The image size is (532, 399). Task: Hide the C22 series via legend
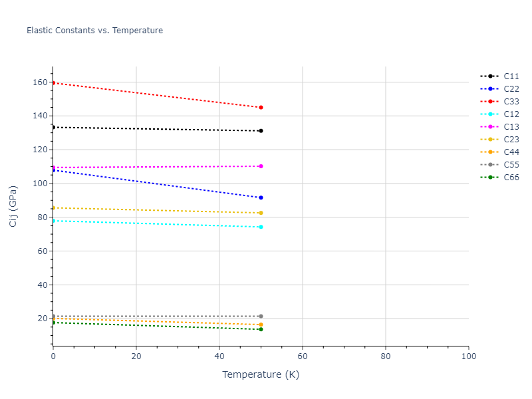[x=511, y=89]
